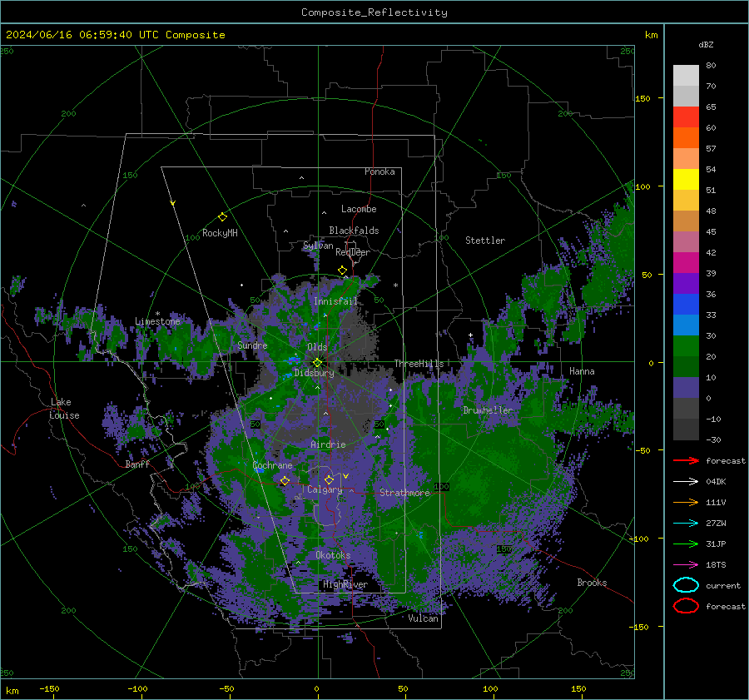Pick the red swatch between 65 and 60 dBZ
The width and height of the screenshot is (749, 700).
pyautogui.click(x=686, y=117)
